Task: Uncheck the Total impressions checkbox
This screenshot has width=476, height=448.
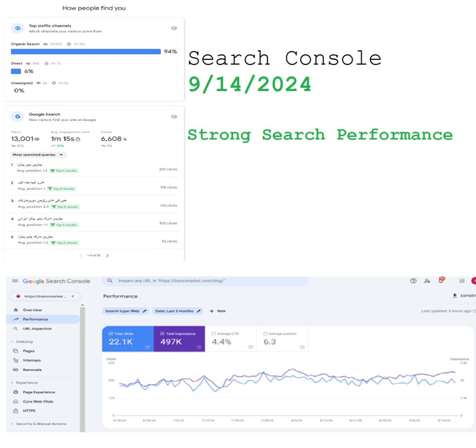Action: [x=162, y=334]
